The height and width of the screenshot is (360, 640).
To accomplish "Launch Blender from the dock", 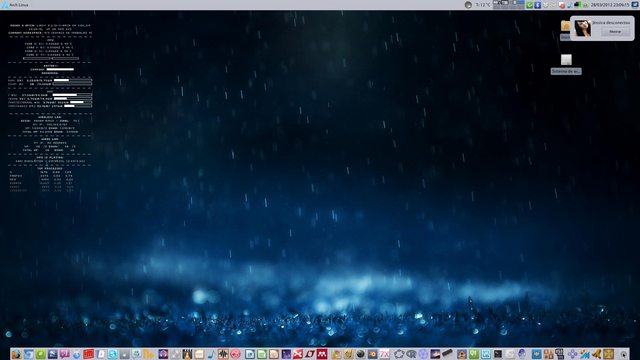I will click(x=372, y=354).
